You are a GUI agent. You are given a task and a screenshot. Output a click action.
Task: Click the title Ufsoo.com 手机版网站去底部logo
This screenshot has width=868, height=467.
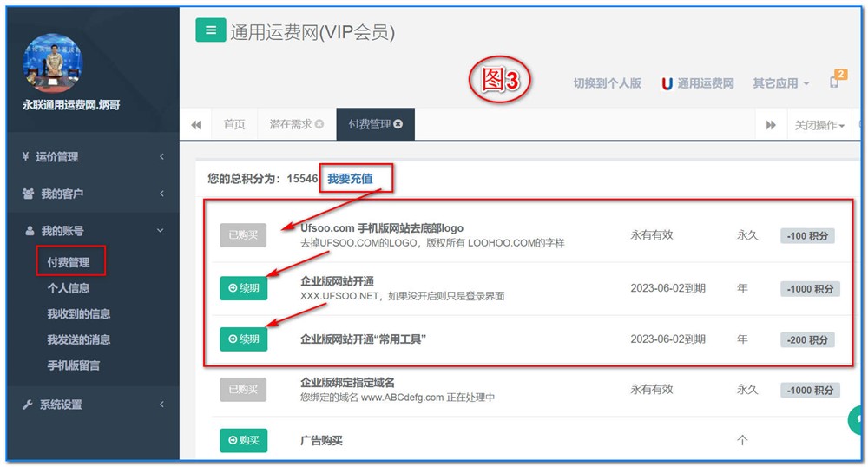coord(382,228)
